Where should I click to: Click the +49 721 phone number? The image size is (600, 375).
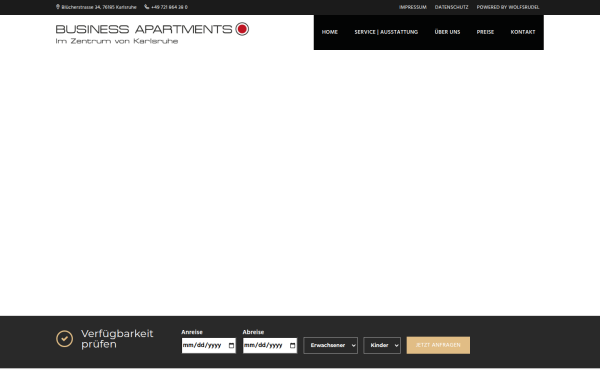coord(170,7)
